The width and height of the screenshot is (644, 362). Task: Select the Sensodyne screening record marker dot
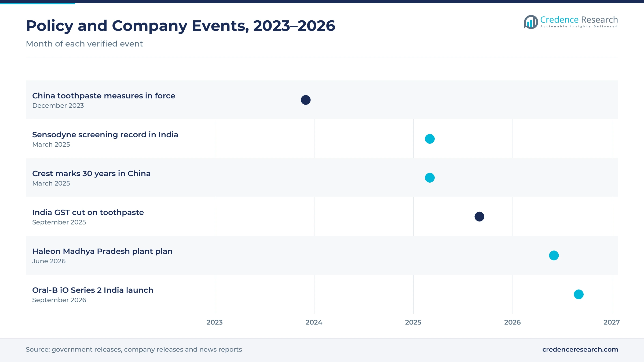coord(430,139)
